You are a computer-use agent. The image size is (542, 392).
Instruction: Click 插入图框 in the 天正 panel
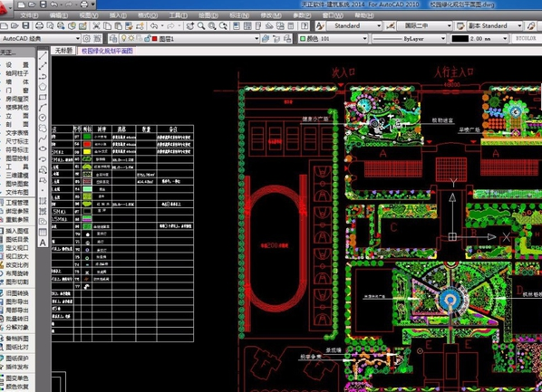coord(17,231)
